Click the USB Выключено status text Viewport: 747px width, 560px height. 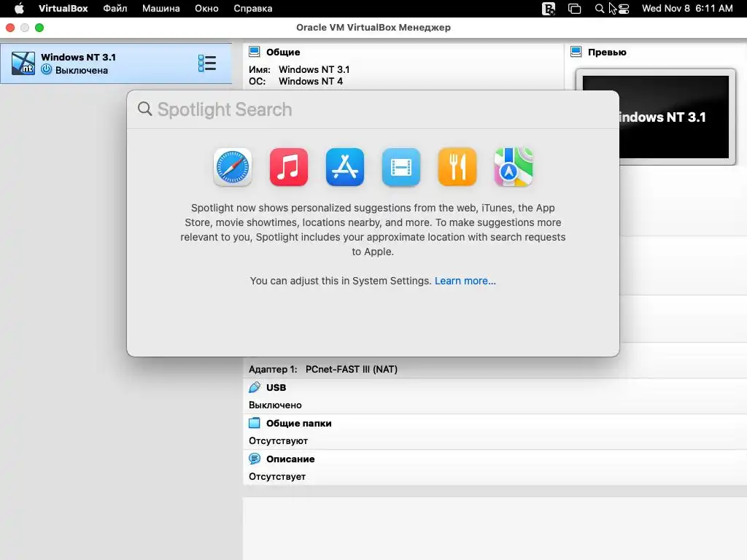(275, 405)
